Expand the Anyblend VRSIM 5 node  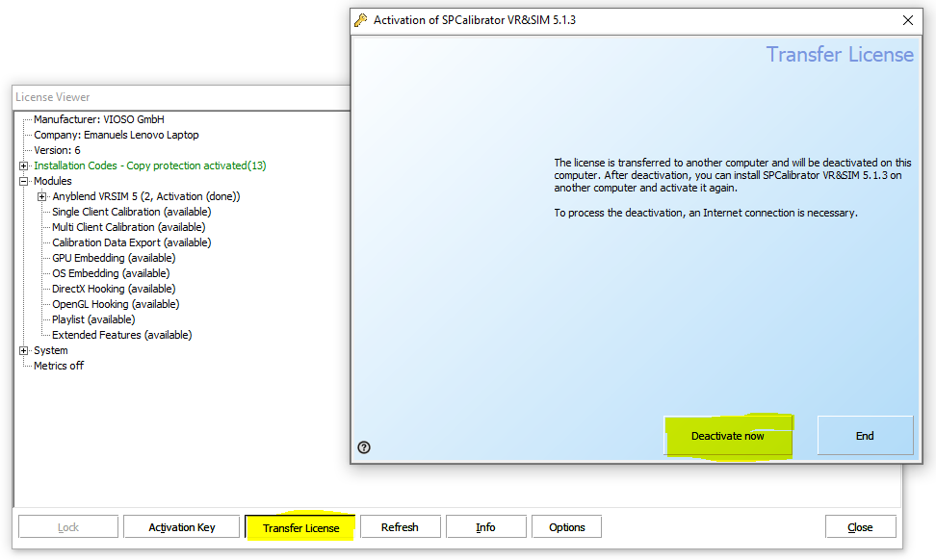42,196
